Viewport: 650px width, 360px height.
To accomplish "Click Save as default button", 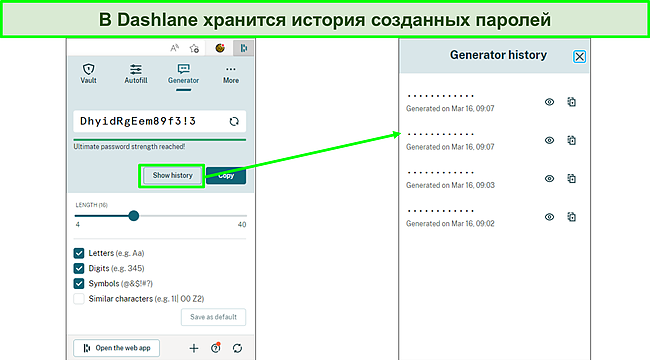I will (x=213, y=317).
